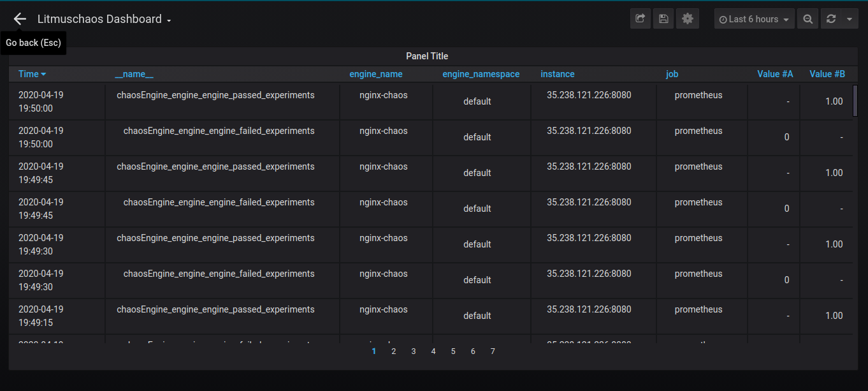This screenshot has width=868, height=391.
Task: Click the Panel Title header
Action: [427, 56]
